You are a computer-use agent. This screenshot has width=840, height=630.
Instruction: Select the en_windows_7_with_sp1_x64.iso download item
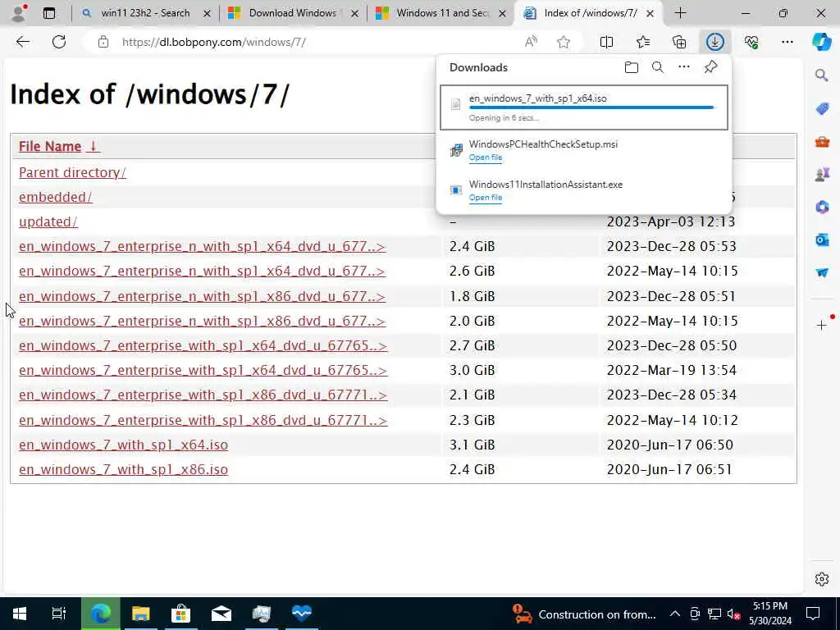click(584, 107)
